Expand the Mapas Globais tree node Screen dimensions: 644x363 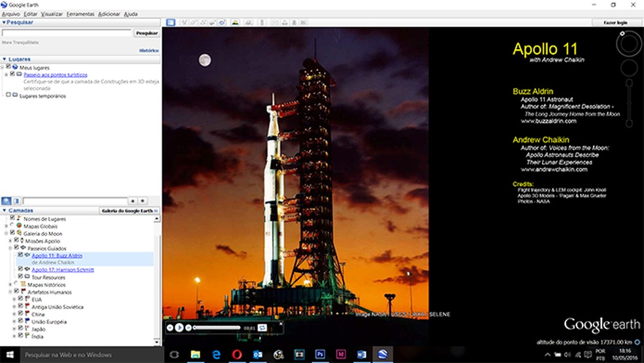click(x=6, y=226)
